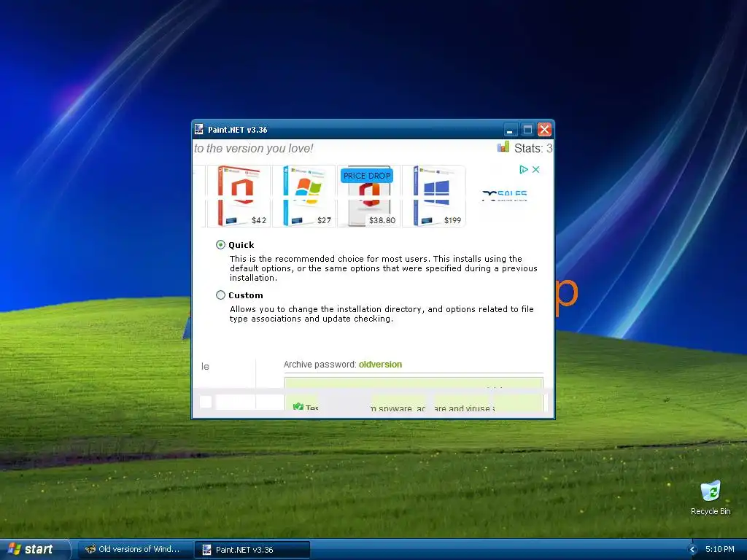Click the 5:10 PM taskbar clock

tap(720, 549)
